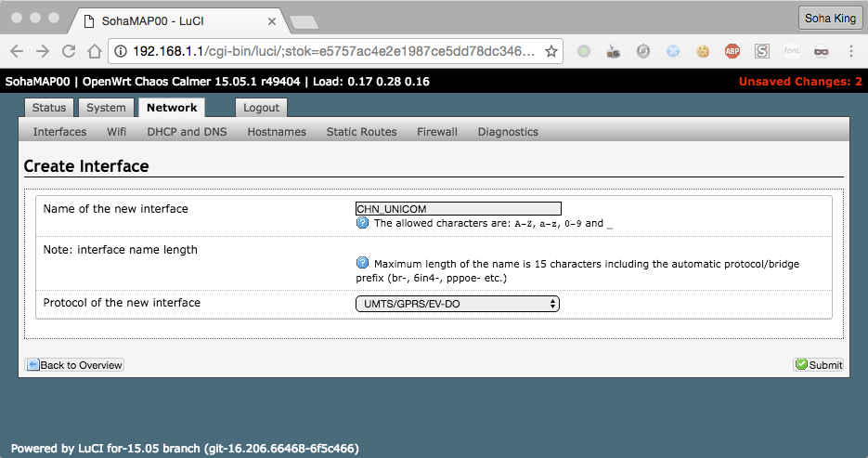Click the browser back arrow
Image resolution: width=868 pixels, height=458 pixels.
[17, 51]
